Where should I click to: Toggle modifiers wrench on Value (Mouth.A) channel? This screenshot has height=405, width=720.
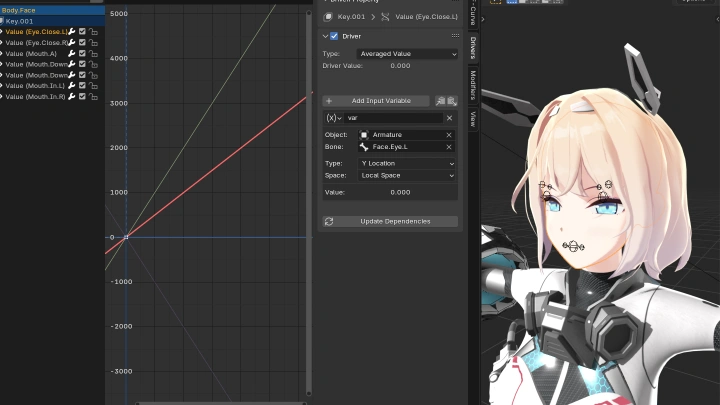tap(72, 53)
